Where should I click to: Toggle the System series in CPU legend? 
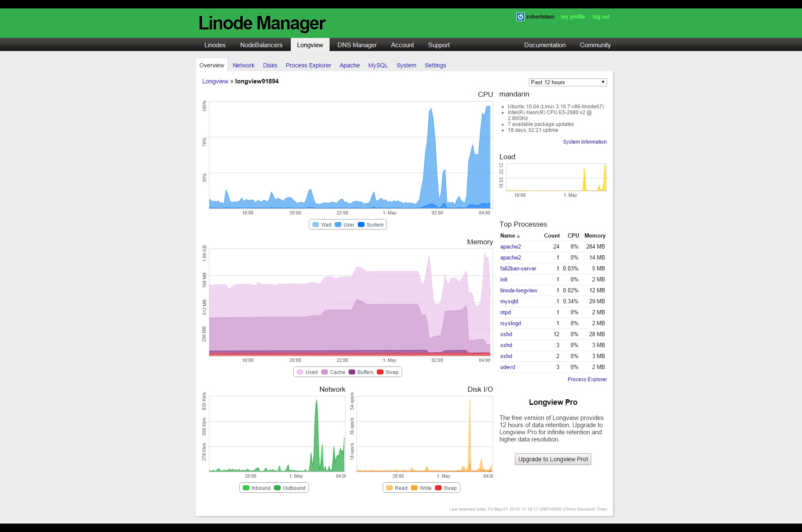click(371, 225)
